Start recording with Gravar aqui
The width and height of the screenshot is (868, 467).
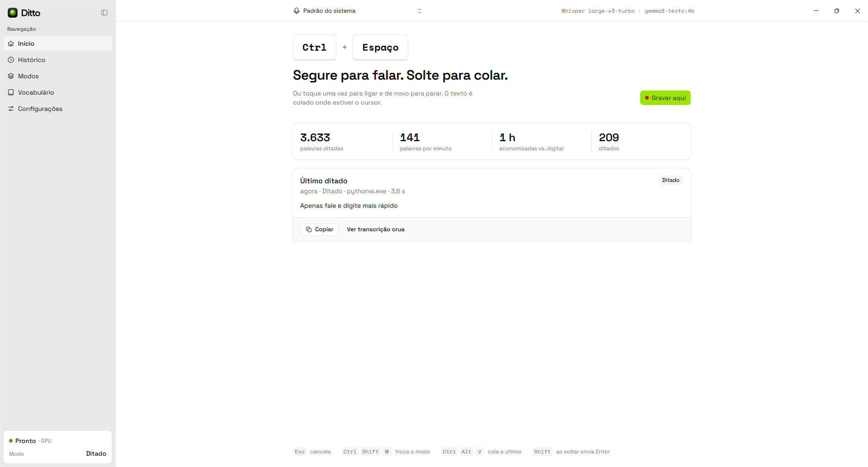click(x=665, y=98)
